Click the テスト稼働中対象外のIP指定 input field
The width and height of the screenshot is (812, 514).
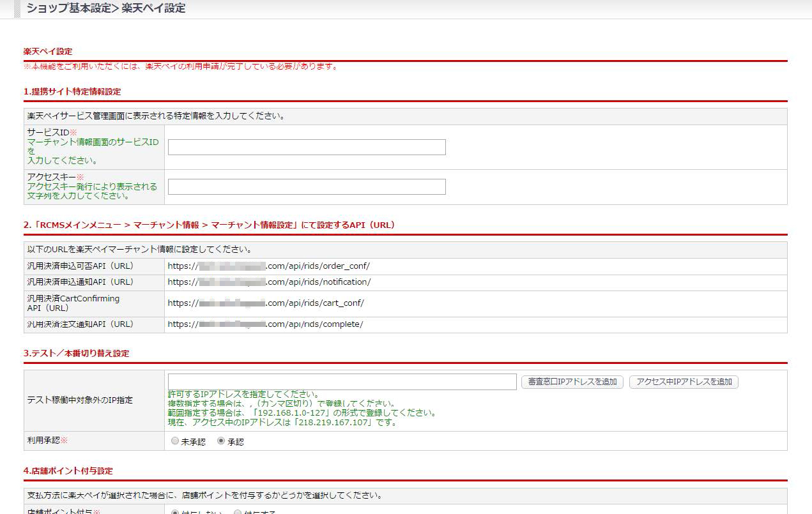(x=342, y=382)
